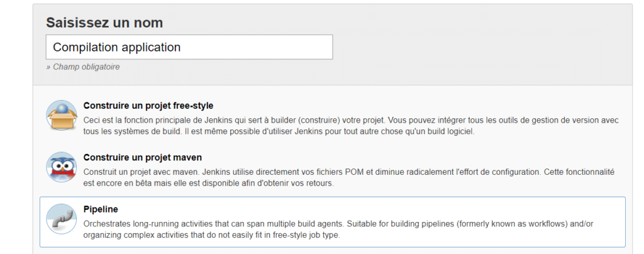Click the word 'POM' in maven description
The image size is (644, 254).
point(354,172)
